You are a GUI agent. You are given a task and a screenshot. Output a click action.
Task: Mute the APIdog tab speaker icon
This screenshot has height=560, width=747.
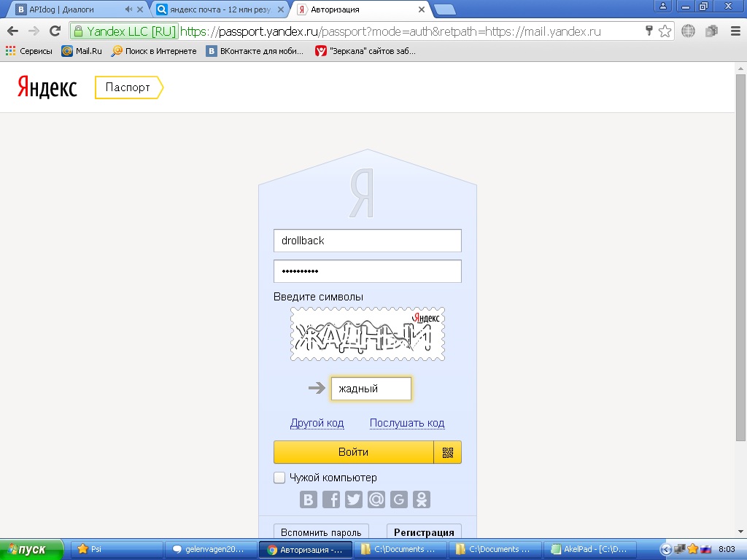(128, 9)
